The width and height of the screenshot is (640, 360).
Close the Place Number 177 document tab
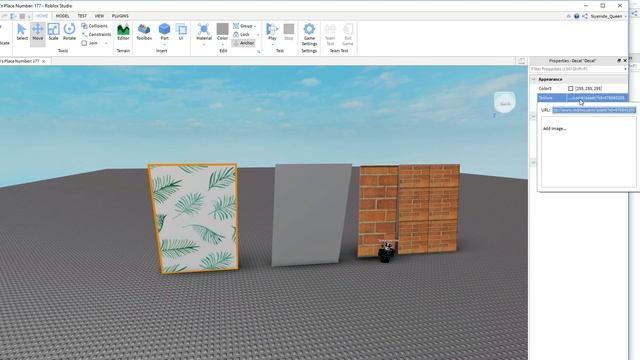(44, 61)
